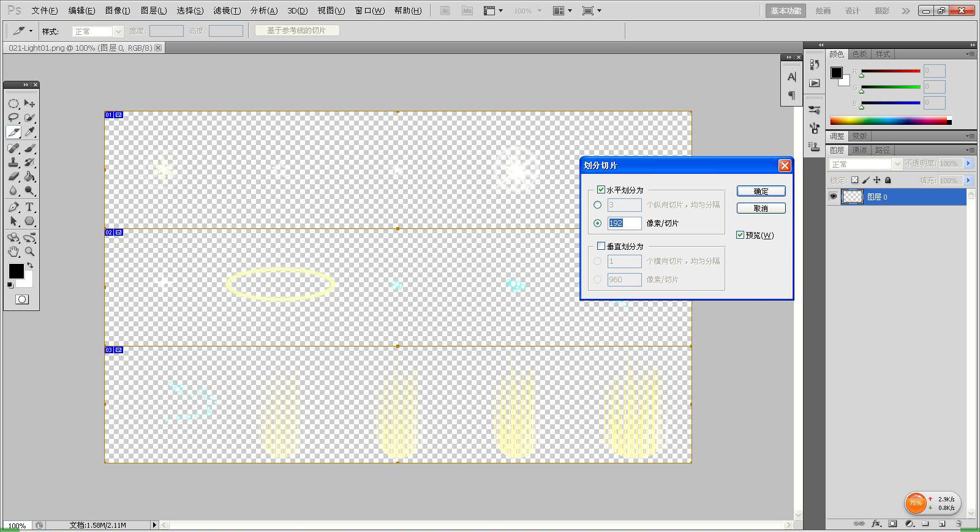
Task: Hide 图层 0 via eye icon
Action: (x=833, y=197)
